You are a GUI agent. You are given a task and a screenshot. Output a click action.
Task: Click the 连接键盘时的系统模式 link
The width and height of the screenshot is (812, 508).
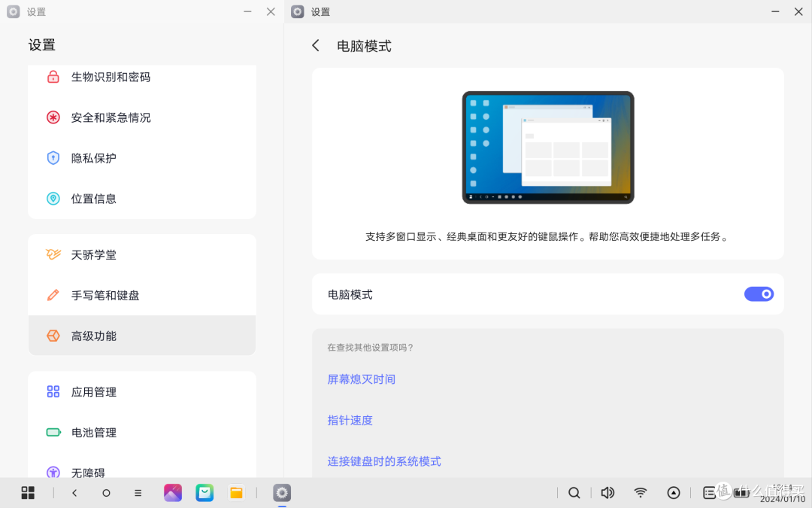[383, 461]
